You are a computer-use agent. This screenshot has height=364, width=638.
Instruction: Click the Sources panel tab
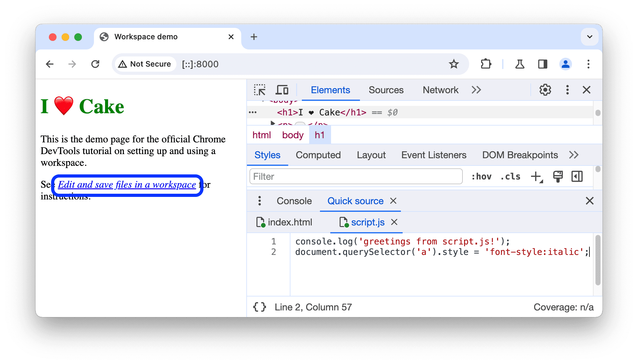(385, 90)
